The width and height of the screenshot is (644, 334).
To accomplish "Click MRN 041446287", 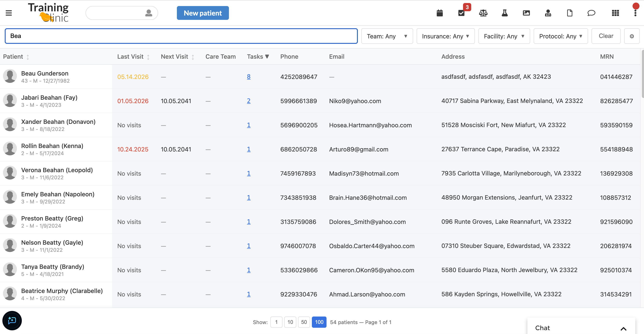I will coord(616,77).
